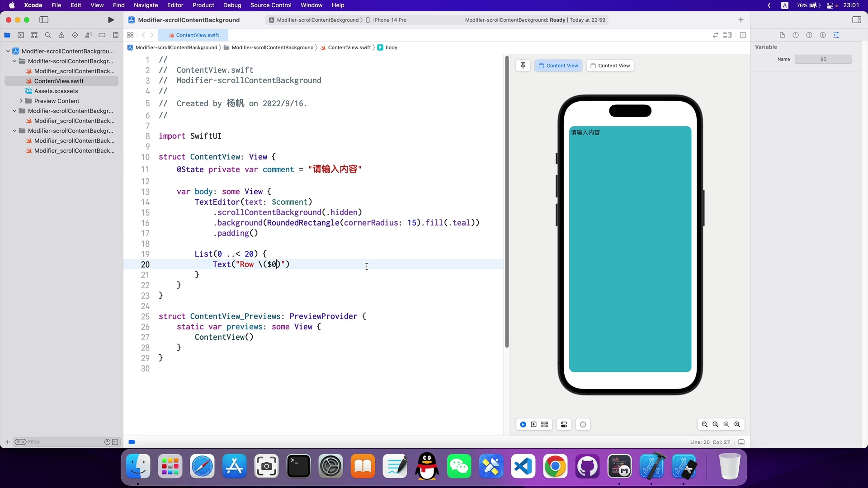This screenshot has height=488, width=868.
Task: Open preview variants grid
Action: 545,425
